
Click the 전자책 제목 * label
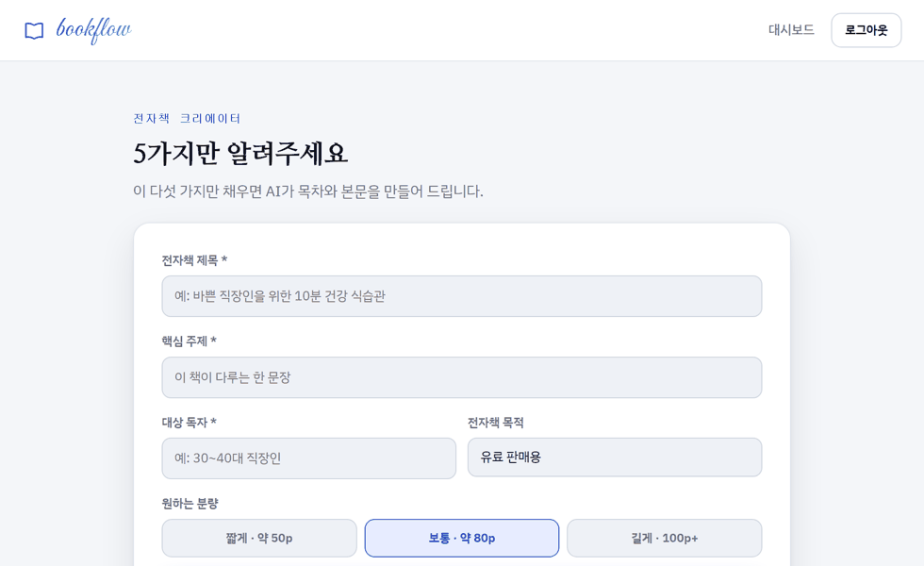coord(194,260)
